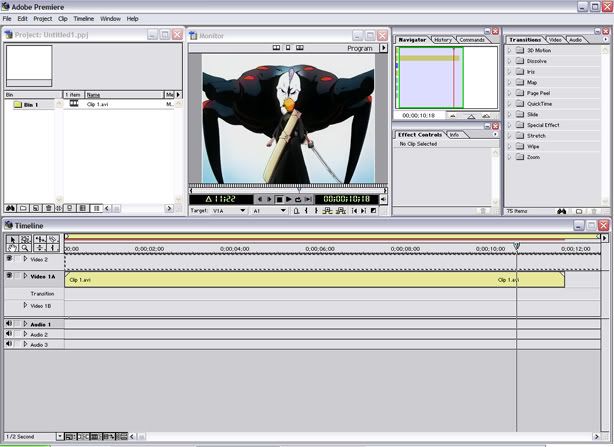614x447 pixels.
Task: Mute Audio 2 track speaker icon
Action: 9,334
